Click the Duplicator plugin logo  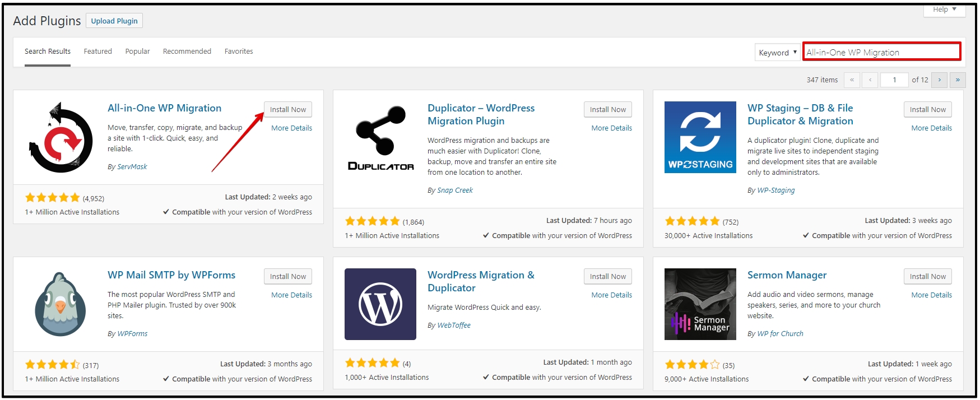pos(380,137)
